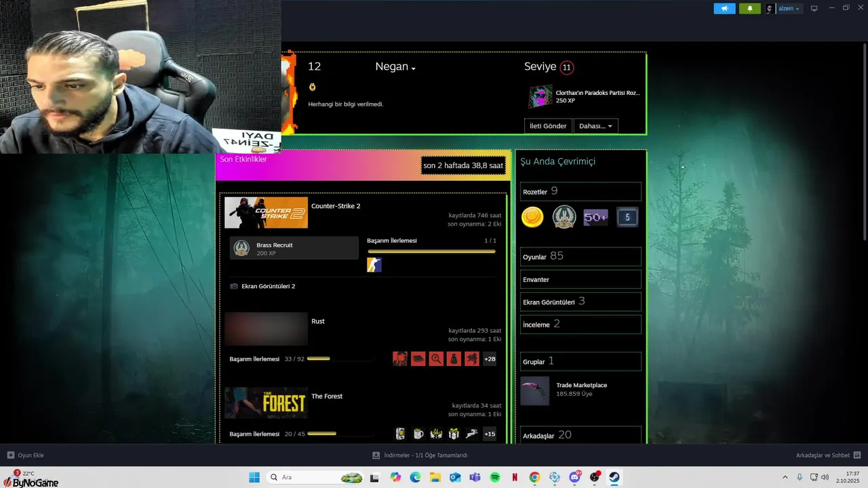The image size is (868, 488).
Task: Open Google Chrome from the taskbar
Action: click(x=535, y=477)
